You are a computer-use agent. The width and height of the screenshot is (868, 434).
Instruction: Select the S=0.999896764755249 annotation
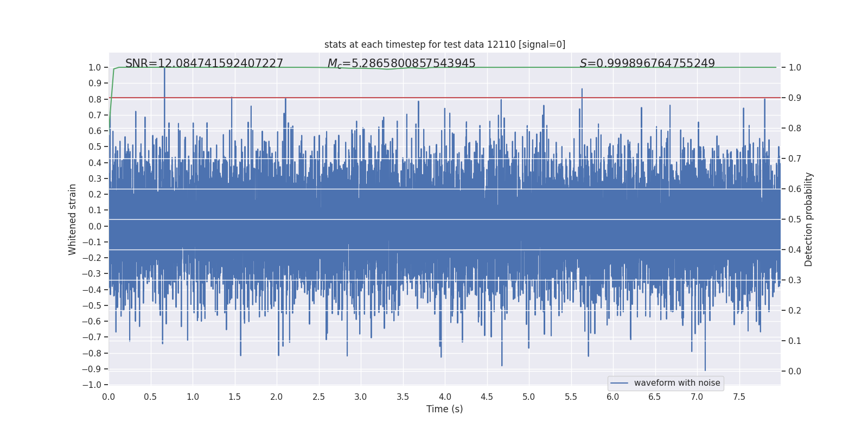[647, 63]
